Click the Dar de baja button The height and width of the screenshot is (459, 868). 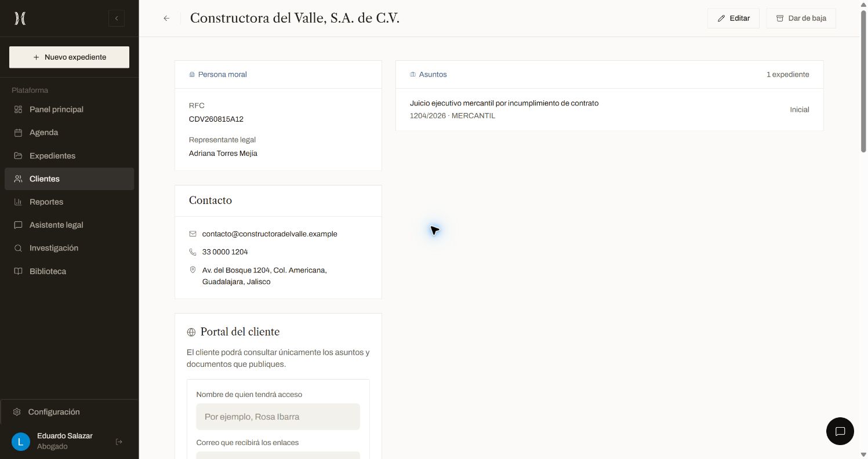coord(801,19)
